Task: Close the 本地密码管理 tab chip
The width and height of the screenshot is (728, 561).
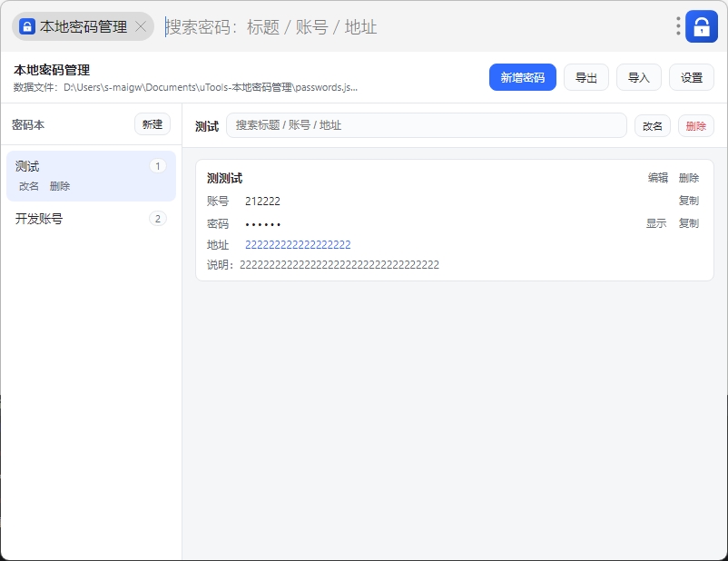Action: (141, 26)
